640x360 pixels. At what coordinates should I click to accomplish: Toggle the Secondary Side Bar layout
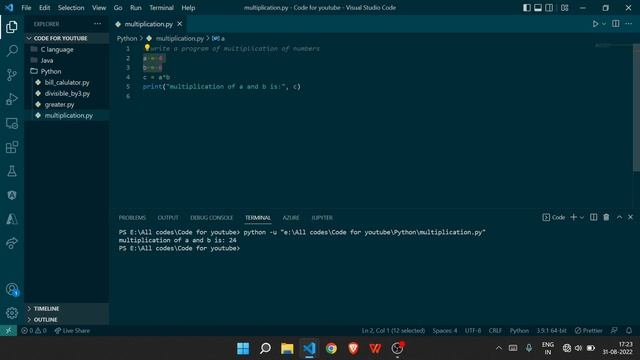(x=549, y=8)
